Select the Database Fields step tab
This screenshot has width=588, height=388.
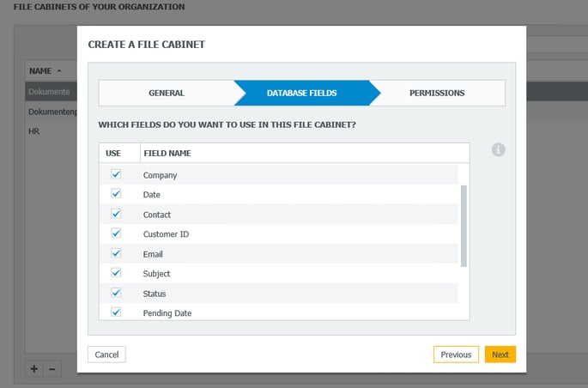click(x=301, y=93)
